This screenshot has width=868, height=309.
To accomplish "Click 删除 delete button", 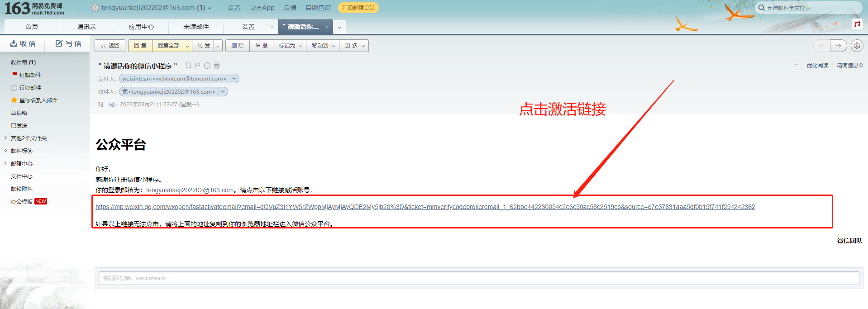I will click(238, 46).
